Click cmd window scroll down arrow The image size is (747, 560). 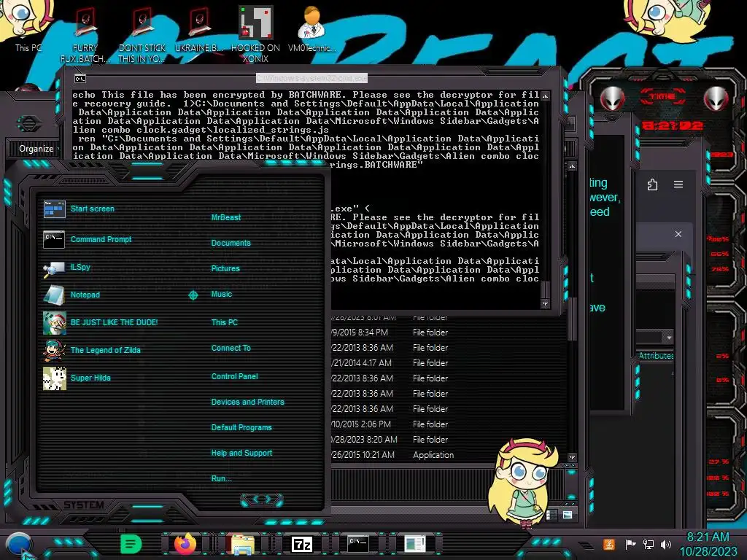coord(545,303)
